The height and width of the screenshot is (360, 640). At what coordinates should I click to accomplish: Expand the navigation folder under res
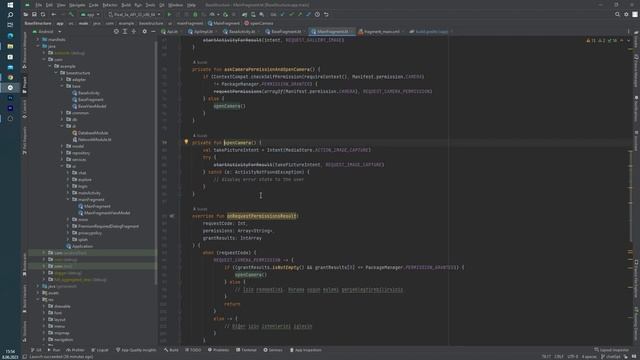pos(44,339)
